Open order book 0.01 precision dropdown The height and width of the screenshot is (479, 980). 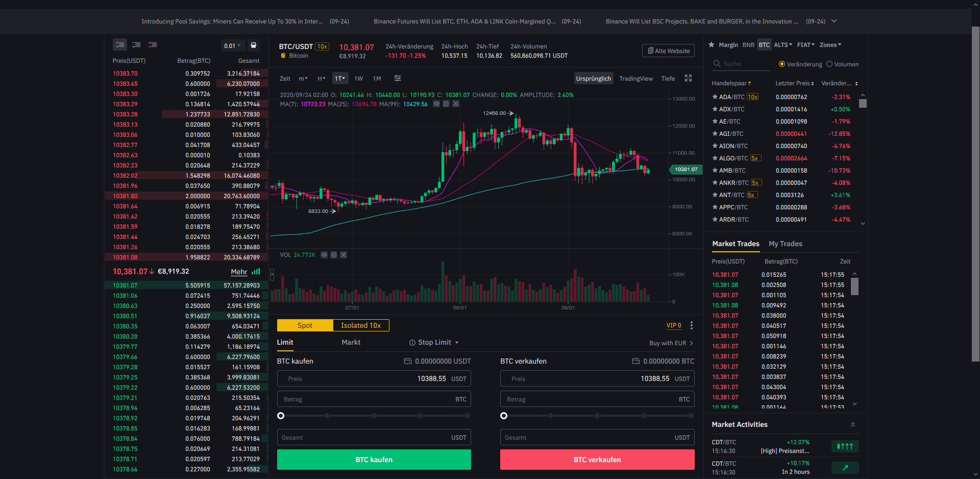[232, 45]
